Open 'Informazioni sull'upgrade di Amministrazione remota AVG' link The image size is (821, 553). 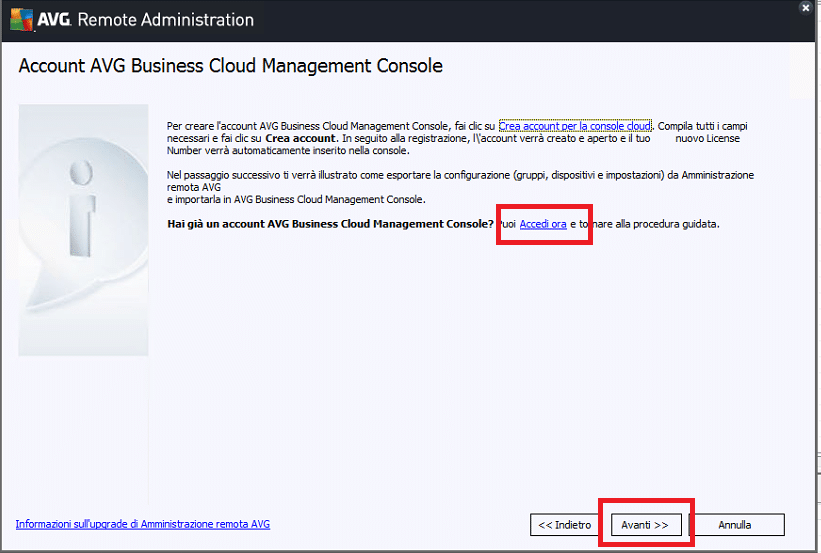pos(142,524)
